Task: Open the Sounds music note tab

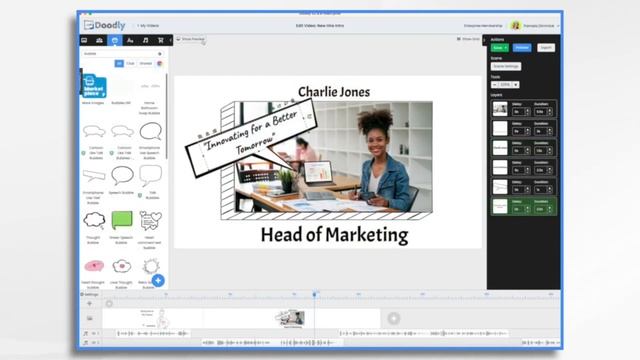Action: click(x=145, y=40)
